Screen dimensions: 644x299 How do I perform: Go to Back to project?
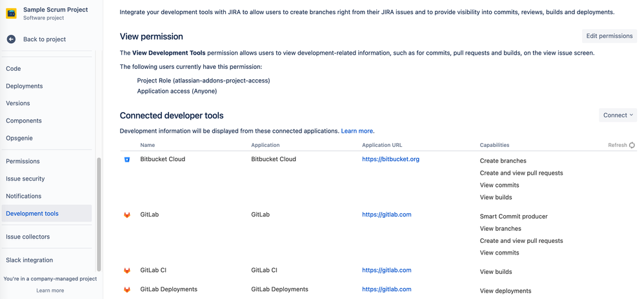pos(45,39)
